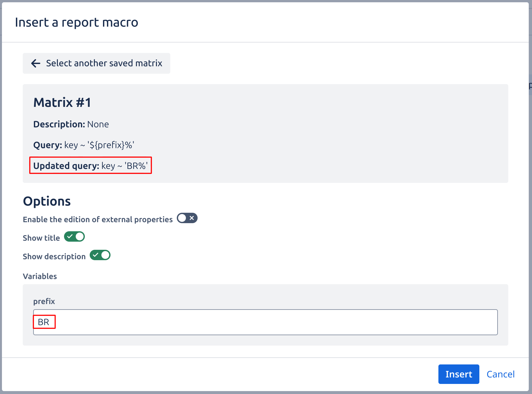Screen dimensions: 532x394
Task: Click the 'Show description' label text
Action: point(54,257)
